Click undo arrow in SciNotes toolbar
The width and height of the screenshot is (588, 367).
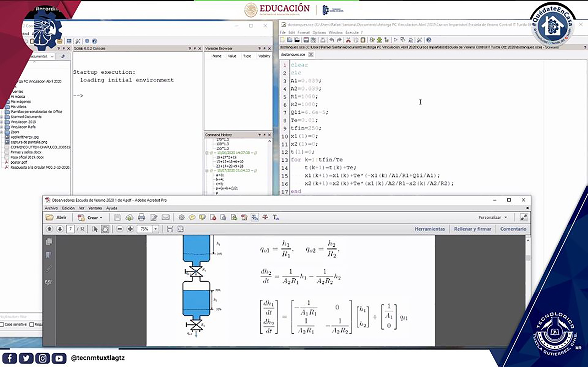click(x=332, y=40)
